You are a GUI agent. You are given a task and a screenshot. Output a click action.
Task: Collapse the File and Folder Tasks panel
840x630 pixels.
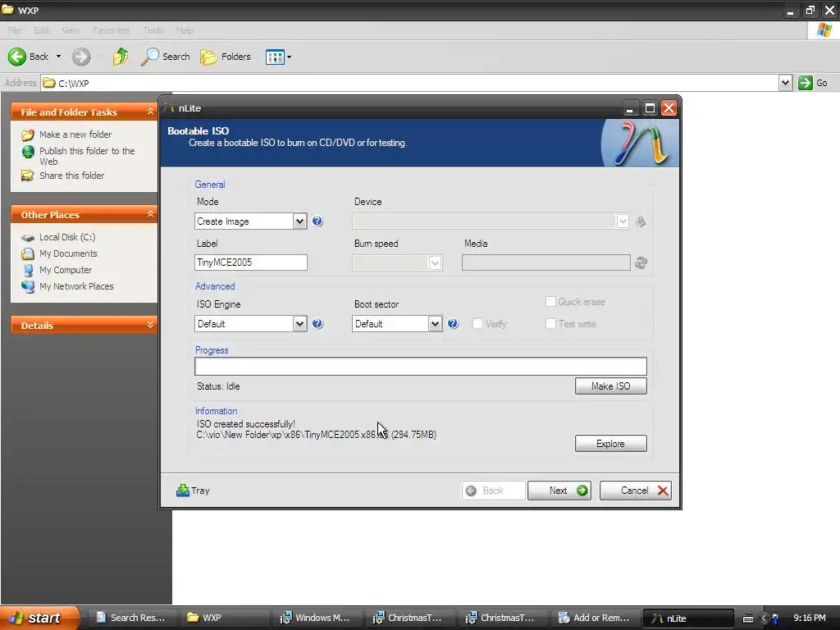coord(150,112)
